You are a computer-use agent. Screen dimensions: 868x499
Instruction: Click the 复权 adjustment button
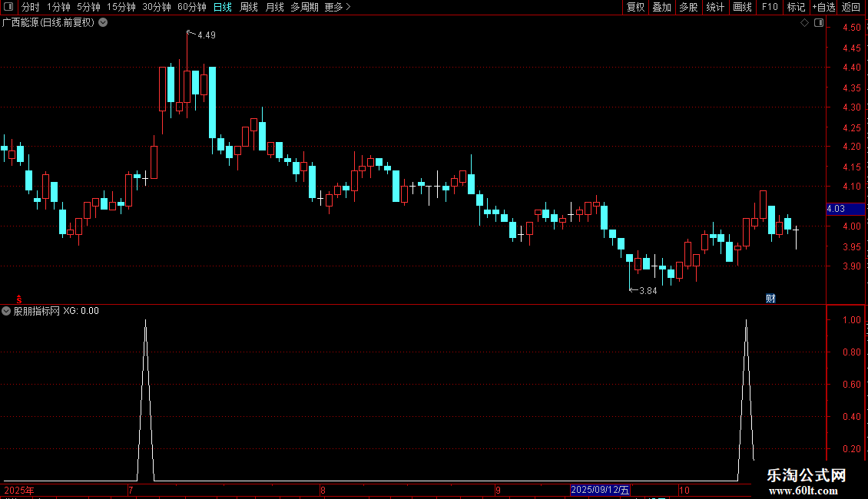coord(635,7)
